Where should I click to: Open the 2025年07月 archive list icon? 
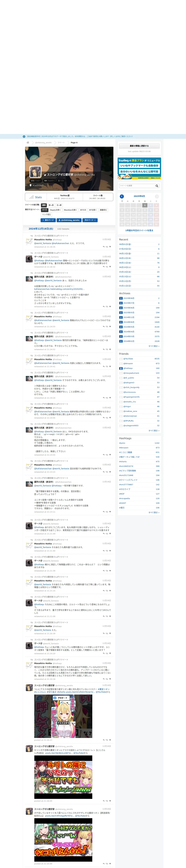click(x=121, y=303)
